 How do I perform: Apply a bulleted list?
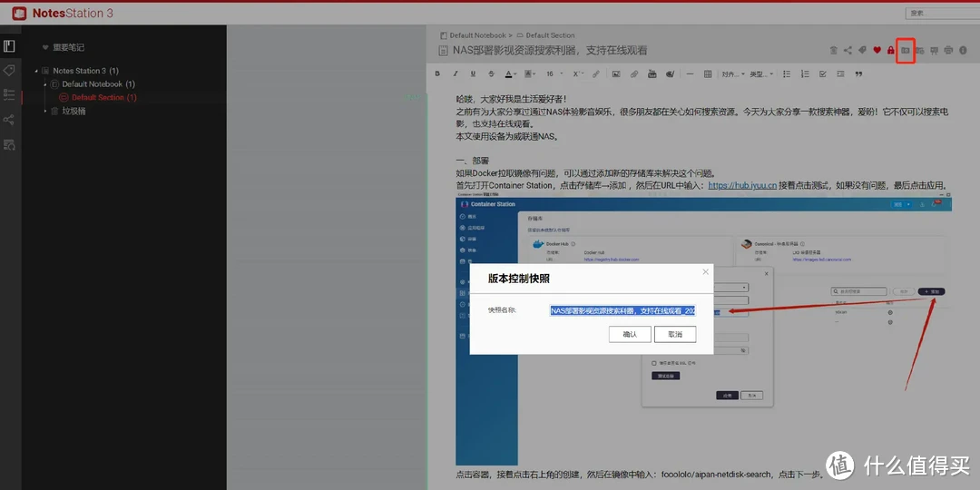coord(787,73)
